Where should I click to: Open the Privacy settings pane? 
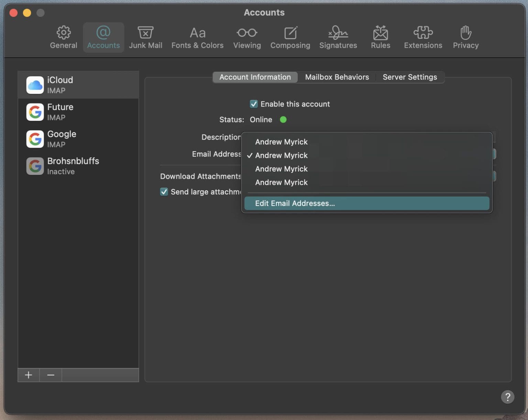[x=465, y=37]
